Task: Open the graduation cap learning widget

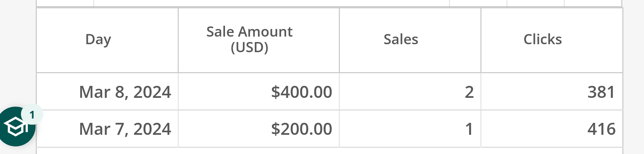Action: click(x=15, y=126)
